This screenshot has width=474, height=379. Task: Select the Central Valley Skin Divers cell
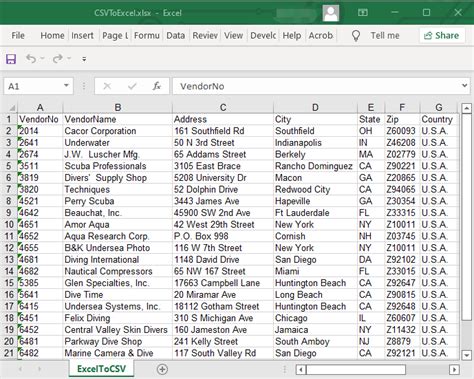coord(118,330)
